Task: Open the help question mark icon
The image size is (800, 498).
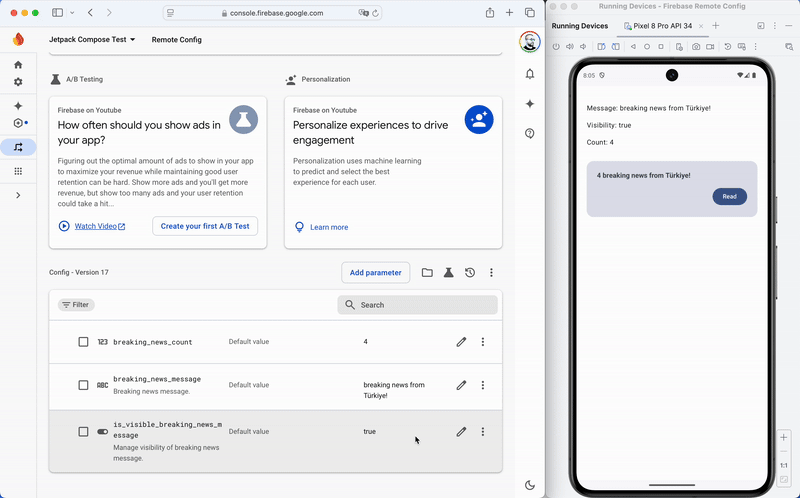Action: tap(530, 134)
